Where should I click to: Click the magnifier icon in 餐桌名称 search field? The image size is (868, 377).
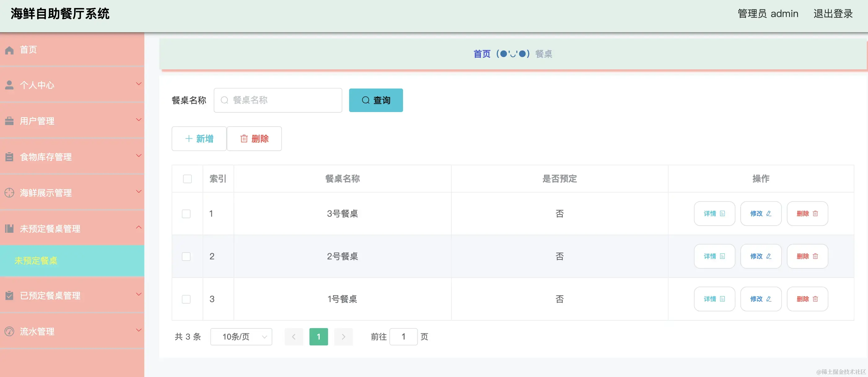point(224,100)
